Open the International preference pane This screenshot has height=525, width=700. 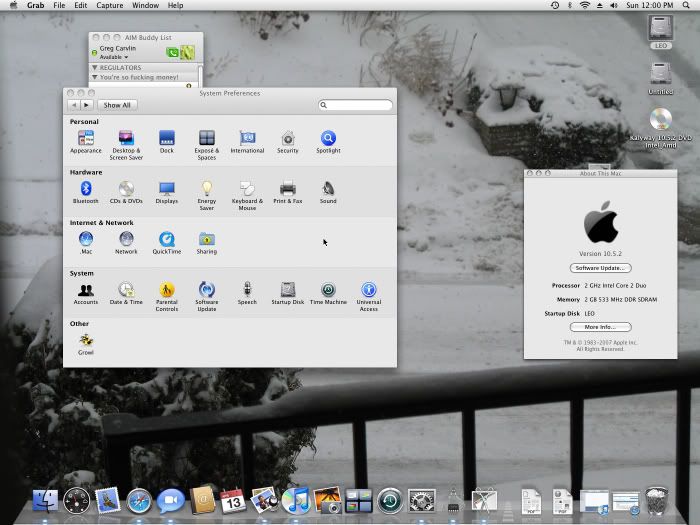(x=247, y=142)
